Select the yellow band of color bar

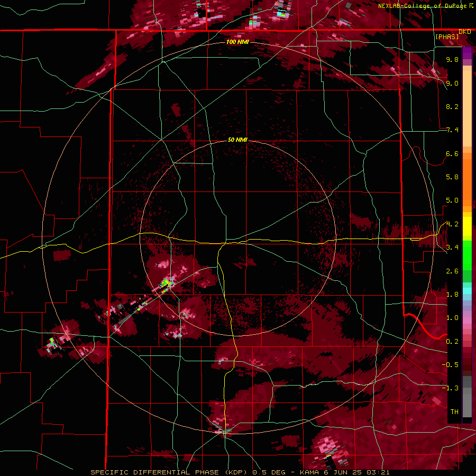(467, 226)
